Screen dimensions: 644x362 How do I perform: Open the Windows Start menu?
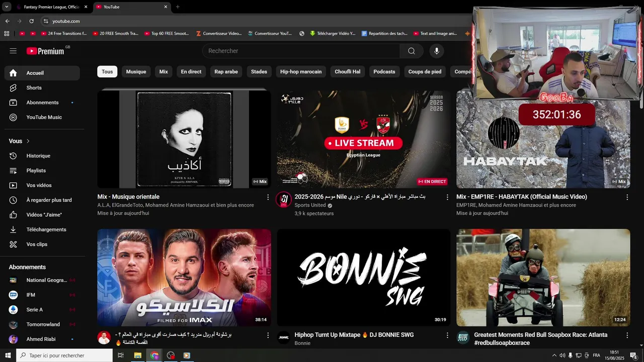8,355
